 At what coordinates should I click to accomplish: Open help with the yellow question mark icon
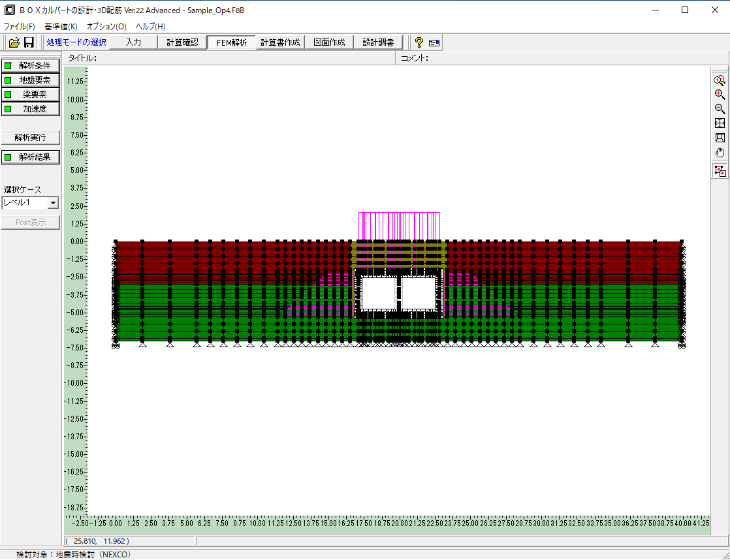click(419, 43)
